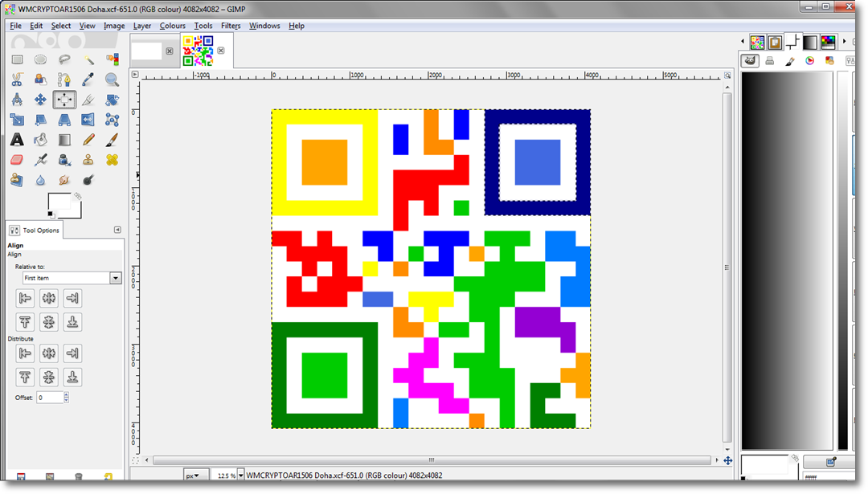Open the File menu

pos(15,26)
